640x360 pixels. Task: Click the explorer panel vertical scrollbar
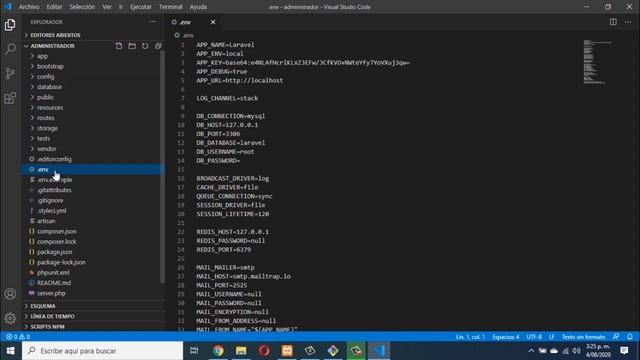(x=162, y=167)
